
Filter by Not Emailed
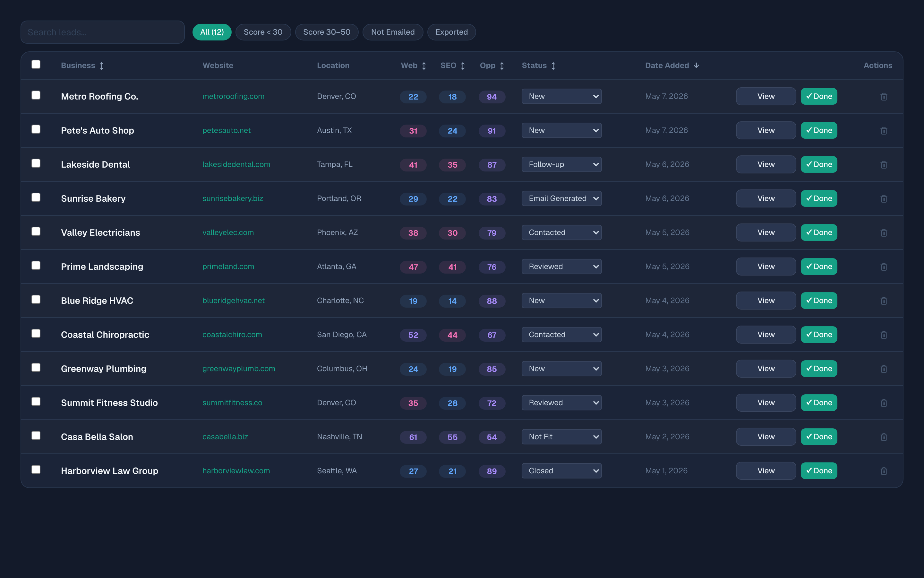pos(392,32)
